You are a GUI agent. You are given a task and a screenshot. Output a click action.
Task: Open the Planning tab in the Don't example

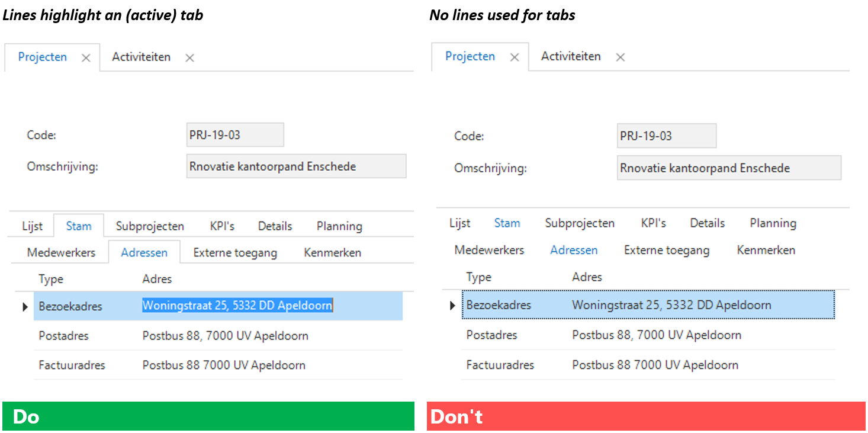click(773, 223)
